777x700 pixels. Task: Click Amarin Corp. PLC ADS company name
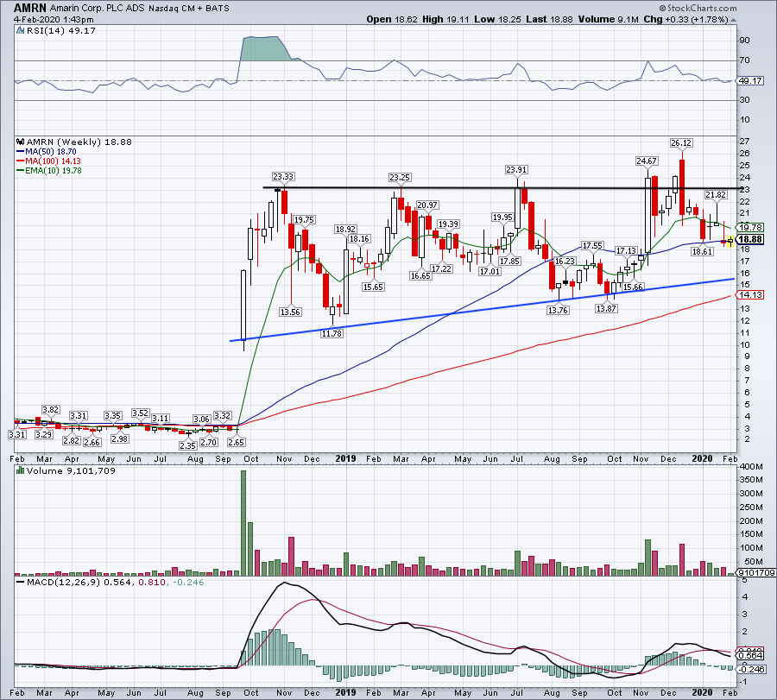97,8
